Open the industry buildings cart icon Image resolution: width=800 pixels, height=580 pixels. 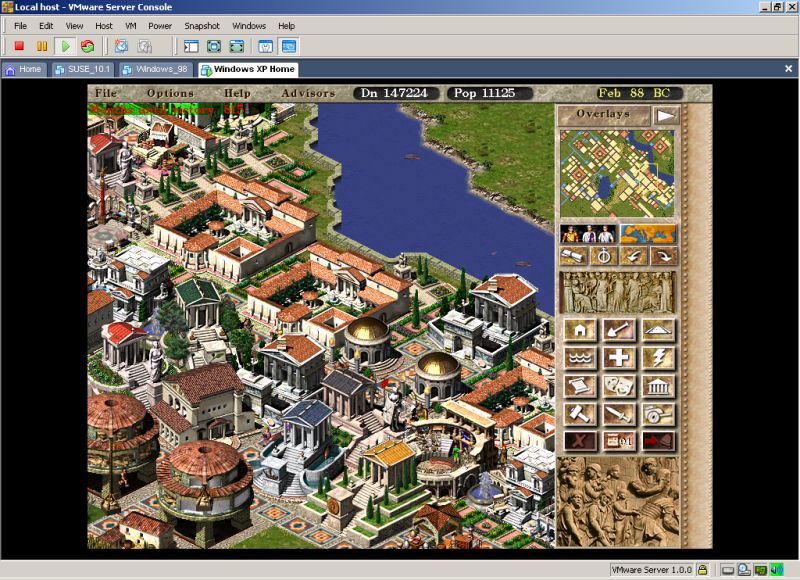(x=658, y=413)
